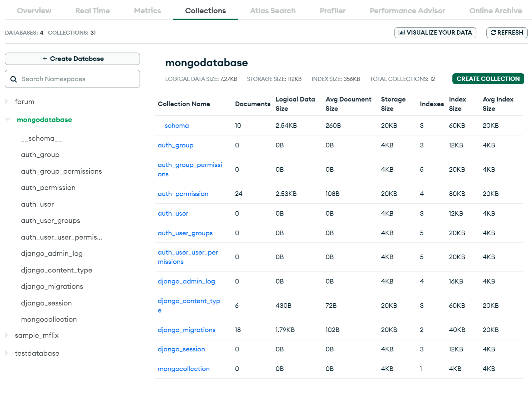This screenshot has width=532, height=394.
Task: Open the django_admin_log collection link
Action: pos(186,281)
